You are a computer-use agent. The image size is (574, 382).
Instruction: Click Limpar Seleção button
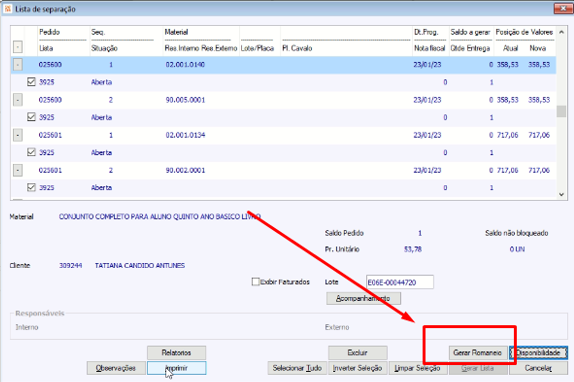pos(418,368)
